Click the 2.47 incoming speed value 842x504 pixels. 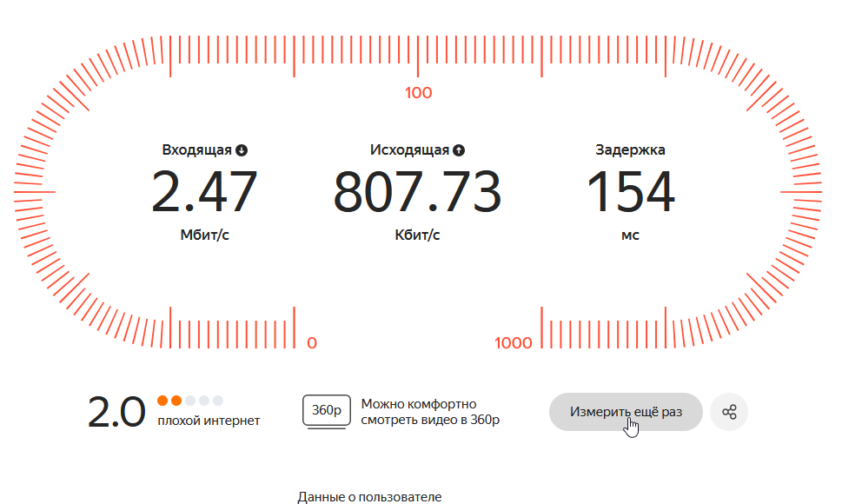click(x=204, y=193)
